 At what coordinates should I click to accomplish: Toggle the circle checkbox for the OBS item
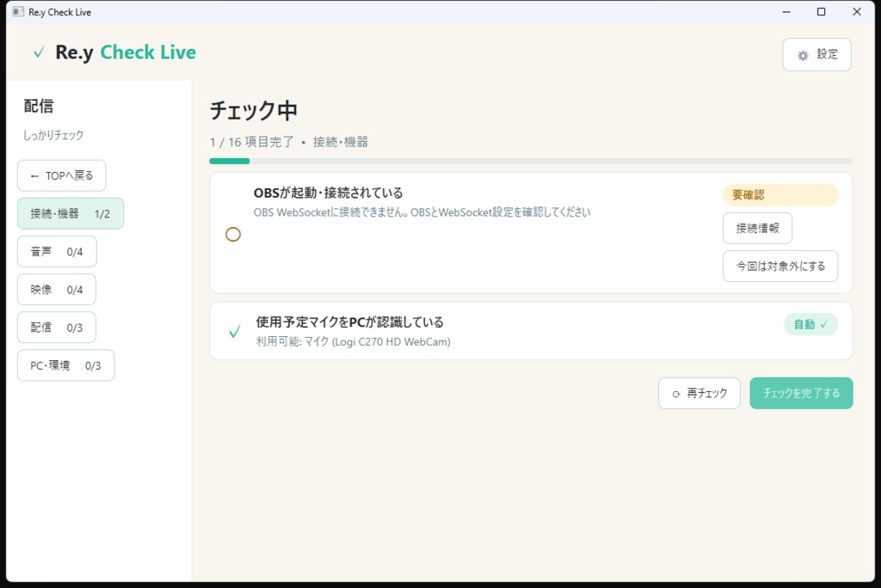click(x=233, y=234)
